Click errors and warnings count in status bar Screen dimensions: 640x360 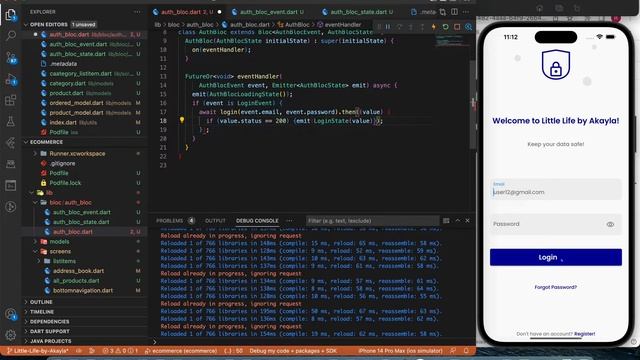coord(120,351)
